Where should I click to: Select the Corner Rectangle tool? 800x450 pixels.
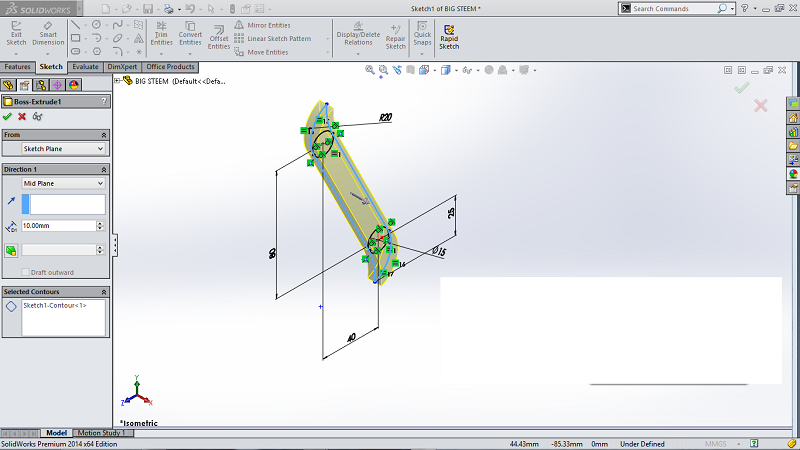tap(76, 38)
